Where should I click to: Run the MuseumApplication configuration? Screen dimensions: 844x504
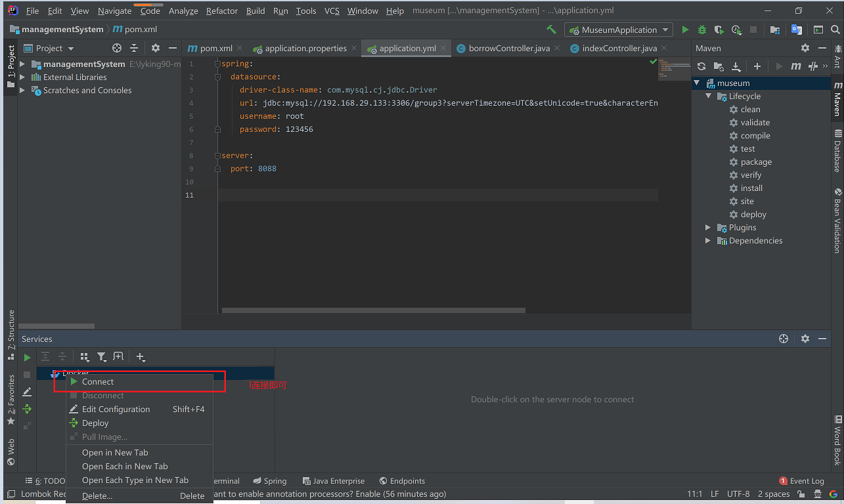pyautogui.click(x=685, y=30)
